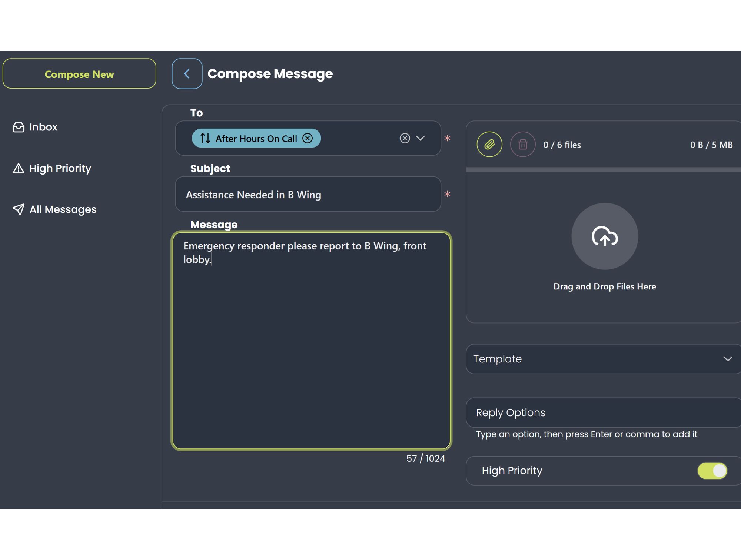Click the back arrow next to Compose Message
The image size is (741, 560).
(x=187, y=73)
